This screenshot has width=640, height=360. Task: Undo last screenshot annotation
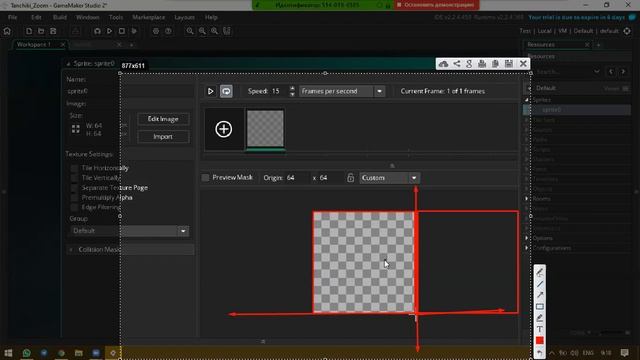pyautogui.click(x=540, y=353)
